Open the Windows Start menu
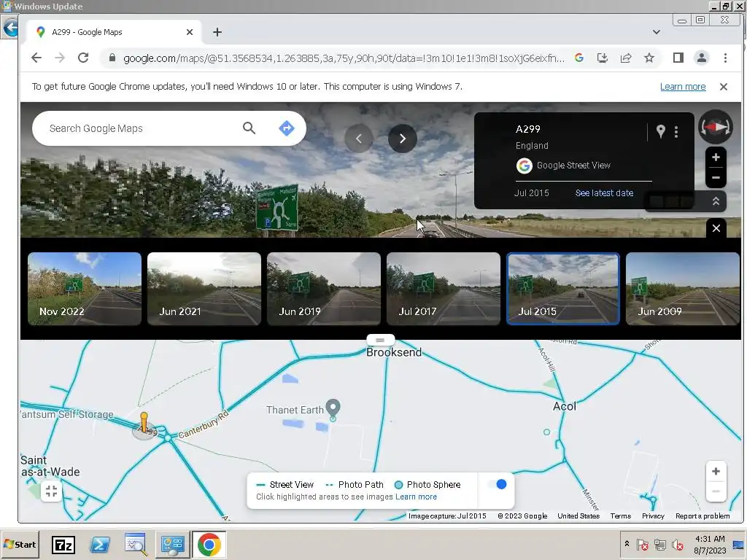Viewport: 747px width, 560px height. [20, 544]
